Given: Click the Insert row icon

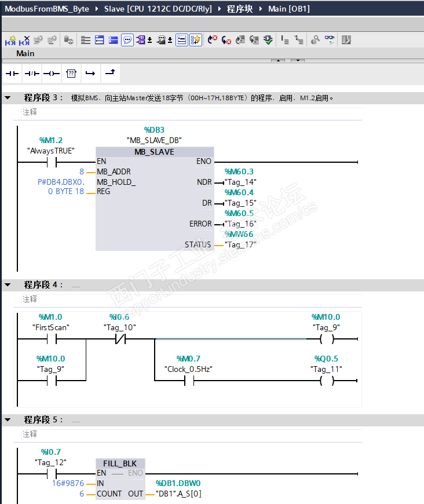Looking at the screenshot, I should click(38, 40).
